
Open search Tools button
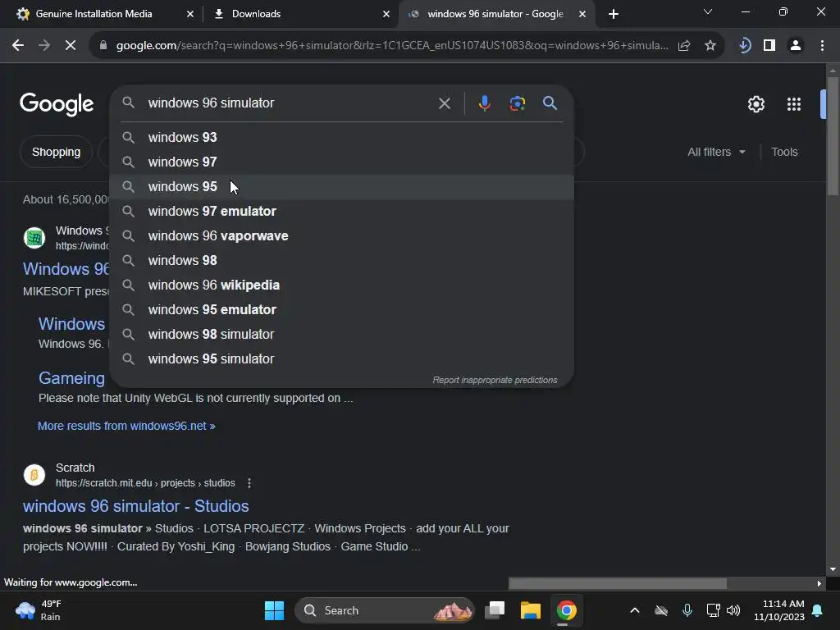784,152
